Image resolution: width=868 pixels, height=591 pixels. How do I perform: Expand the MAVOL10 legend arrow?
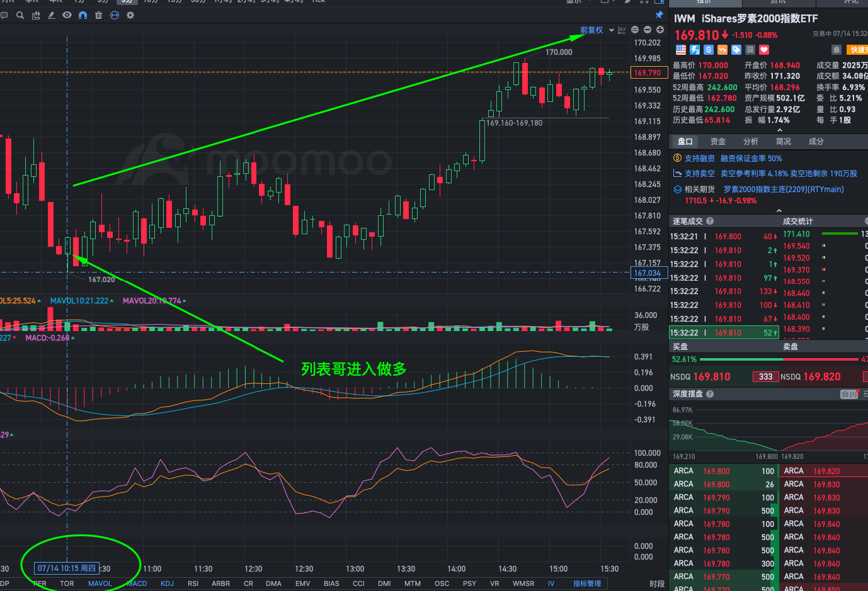(112, 301)
